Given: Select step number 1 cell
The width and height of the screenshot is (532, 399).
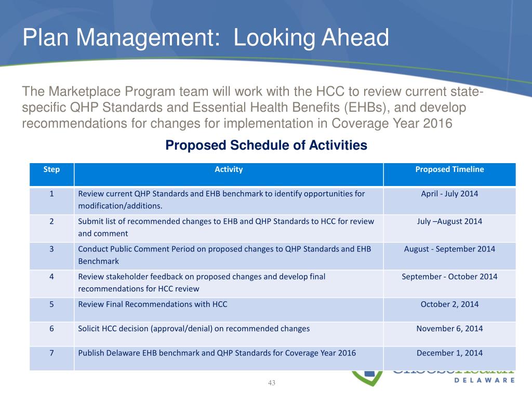Looking at the screenshot, I should [x=51, y=201].
